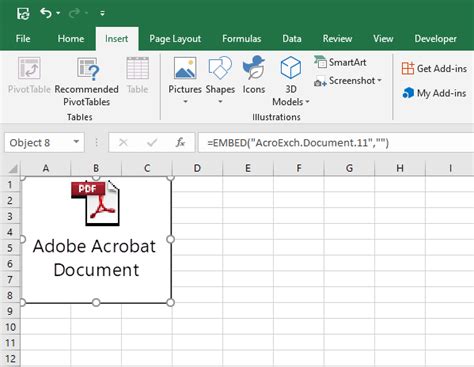Click Get Add-ins
The image size is (474, 367).
point(434,69)
